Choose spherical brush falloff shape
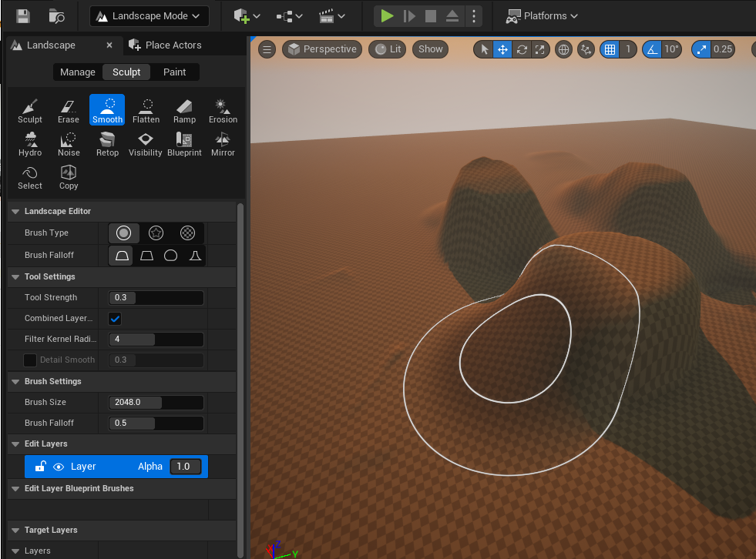Image resolution: width=756 pixels, height=559 pixels. coord(170,256)
